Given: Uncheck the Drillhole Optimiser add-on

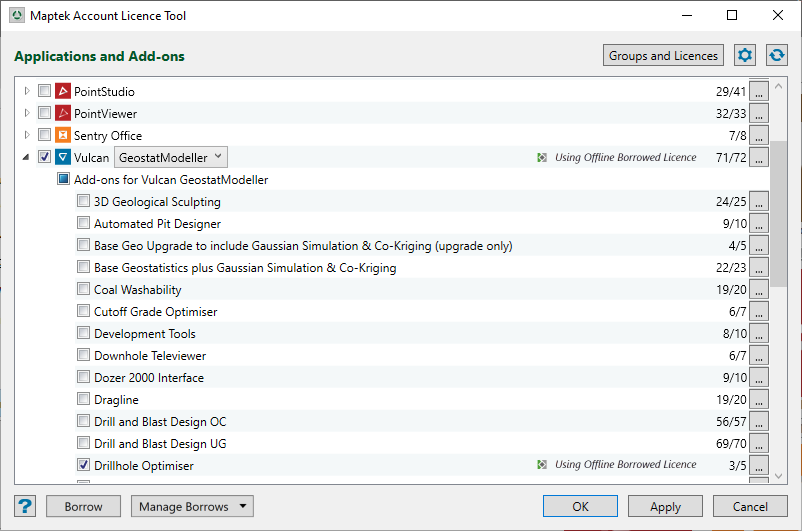Looking at the screenshot, I should pyautogui.click(x=84, y=466).
